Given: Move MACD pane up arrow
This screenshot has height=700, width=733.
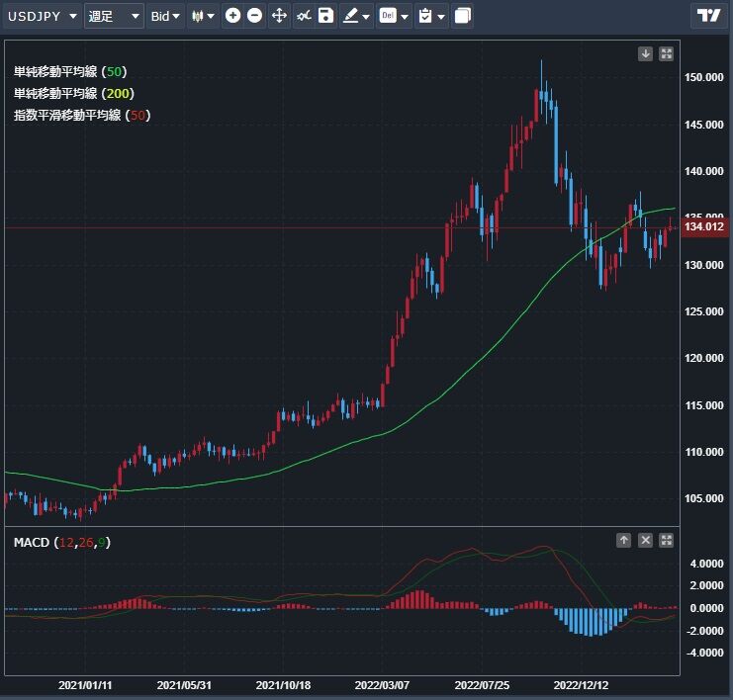Looking at the screenshot, I should [623, 540].
